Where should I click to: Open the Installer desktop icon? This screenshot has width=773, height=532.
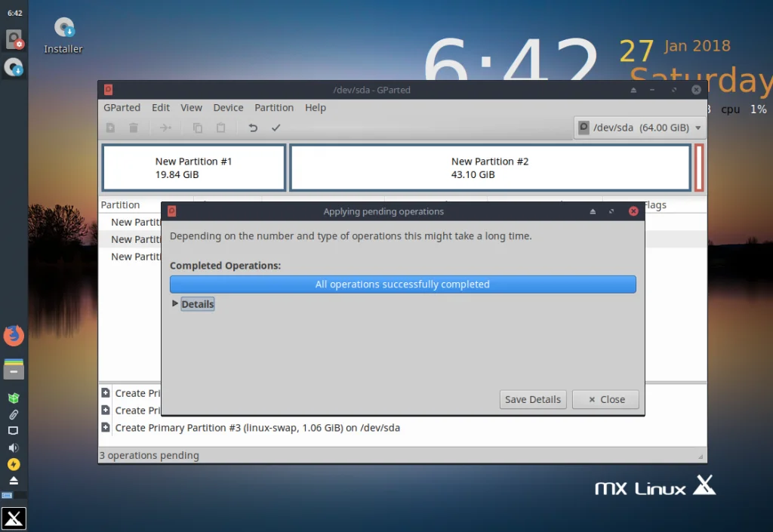click(63, 35)
